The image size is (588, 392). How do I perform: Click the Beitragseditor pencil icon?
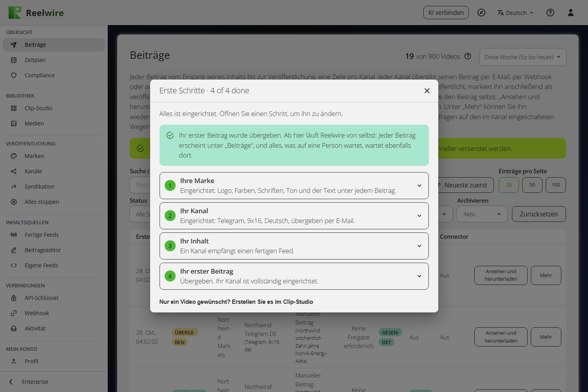pos(14,250)
